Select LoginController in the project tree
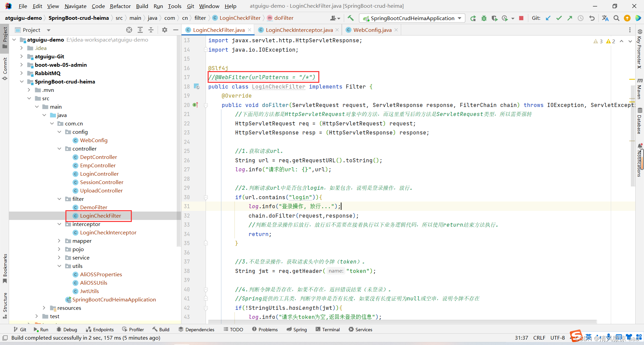 point(99,174)
